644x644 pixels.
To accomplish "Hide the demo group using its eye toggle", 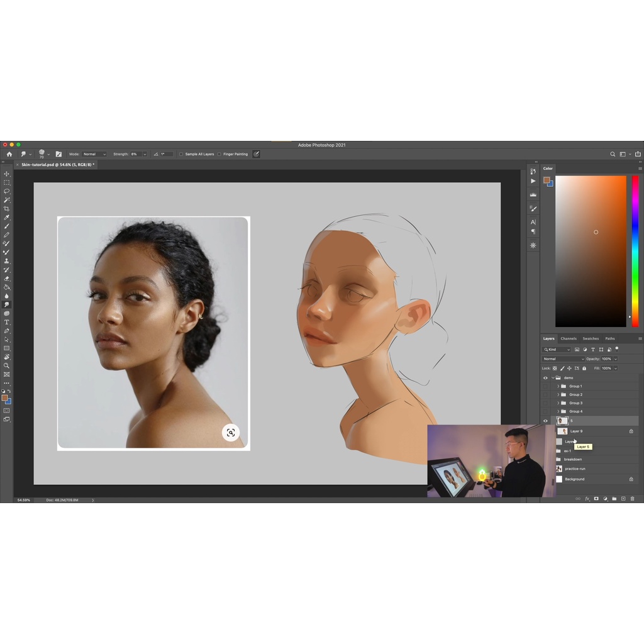I will 545,377.
